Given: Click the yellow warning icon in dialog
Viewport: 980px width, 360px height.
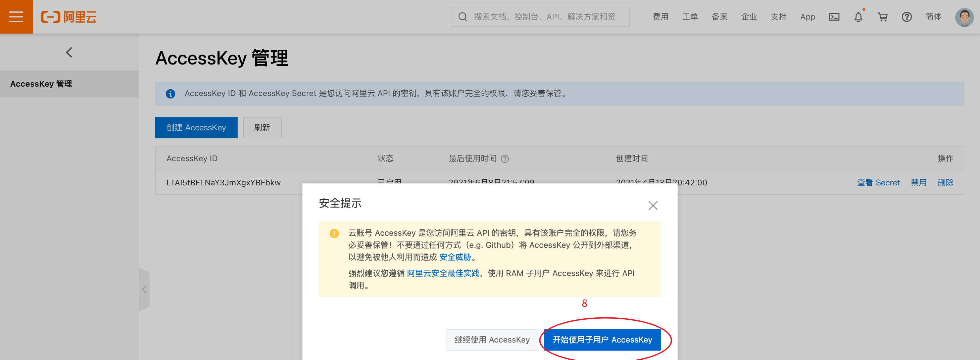Looking at the screenshot, I should pos(334,233).
